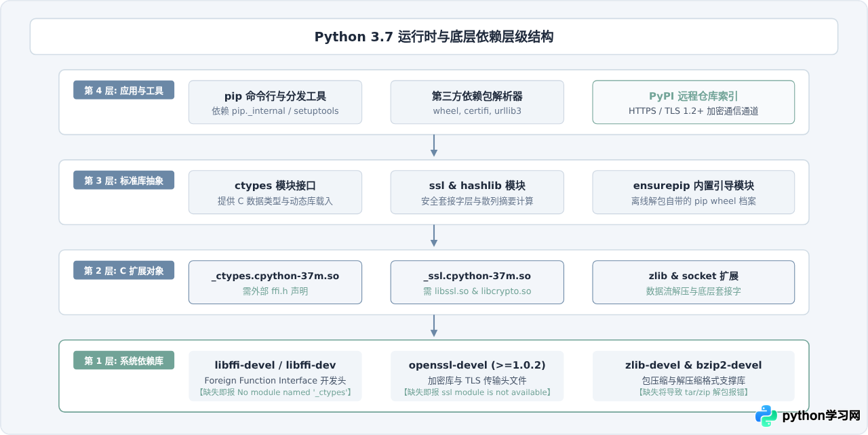Click the heading "ssl & hashlib 模块"
The width and height of the screenshot is (868, 435).
click(477, 186)
